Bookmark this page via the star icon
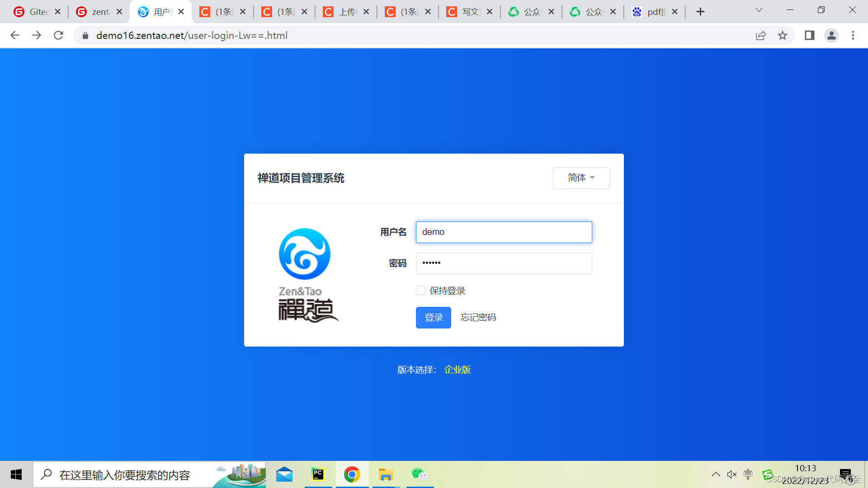Viewport: 868px width, 488px height. pos(783,35)
